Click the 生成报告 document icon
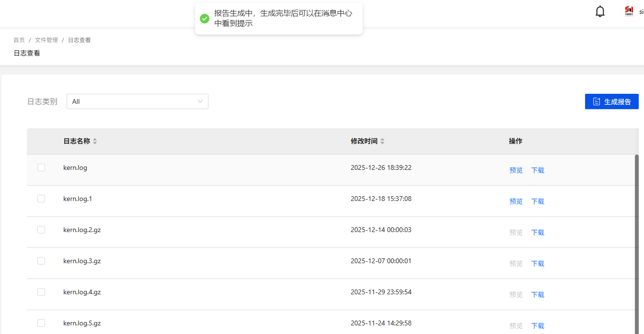The width and height of the screenshot is (644, 334). [x=597, y=101]
